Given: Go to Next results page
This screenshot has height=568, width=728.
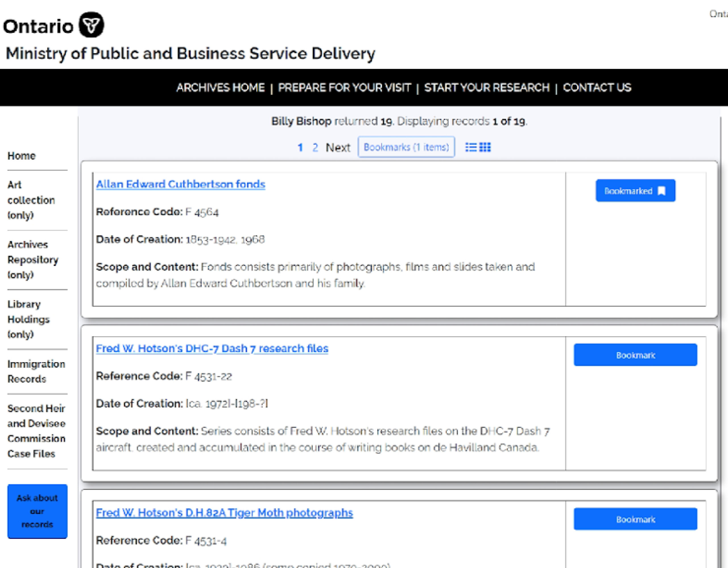Looking at the screenshot, I should pyautogui.click(x=338, y=147).
